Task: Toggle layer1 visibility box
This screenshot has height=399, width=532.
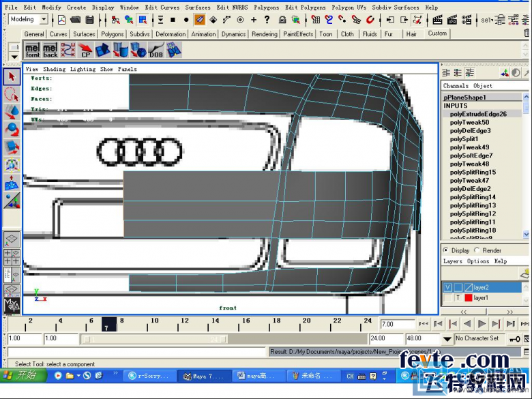Action: (x=448, y=298)
